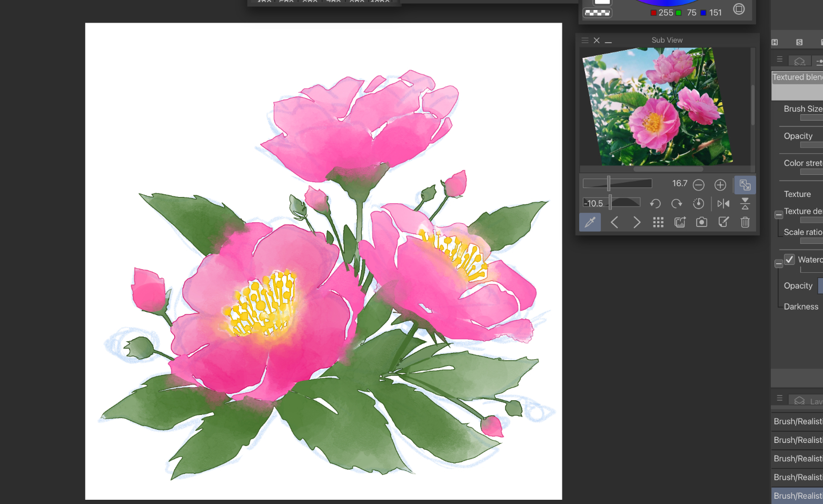Collapse the Watercolor edge settings group

[x=778, y=263]
